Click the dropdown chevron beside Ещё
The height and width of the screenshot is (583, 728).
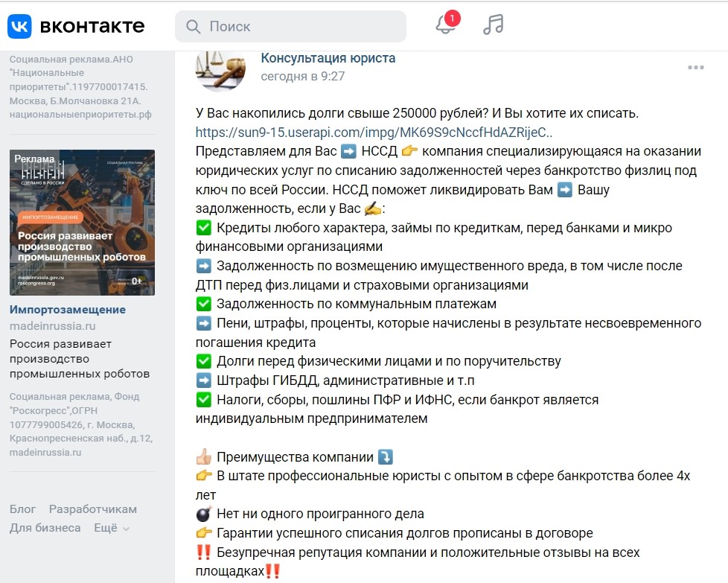point(126,529)
